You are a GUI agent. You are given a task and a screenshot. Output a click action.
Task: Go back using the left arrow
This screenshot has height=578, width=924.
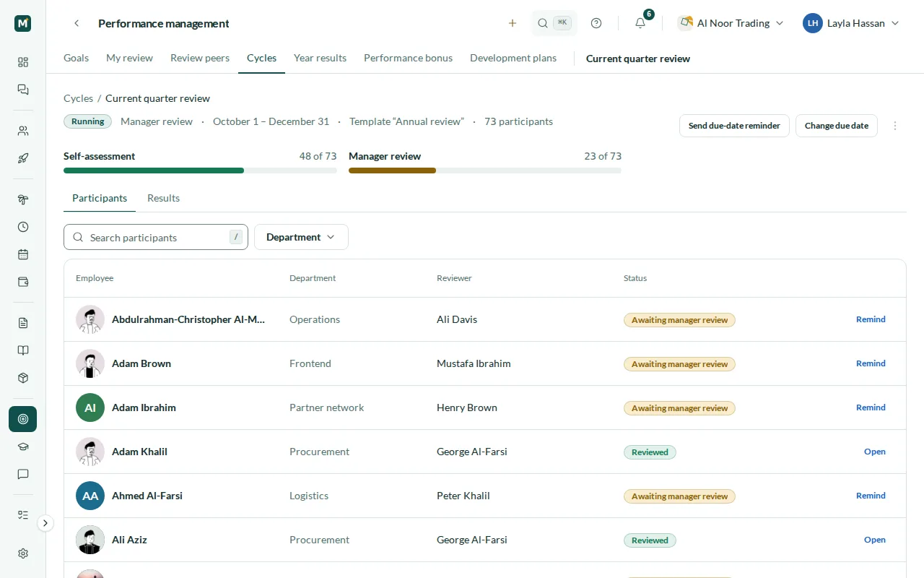click(x=77, y=23)
